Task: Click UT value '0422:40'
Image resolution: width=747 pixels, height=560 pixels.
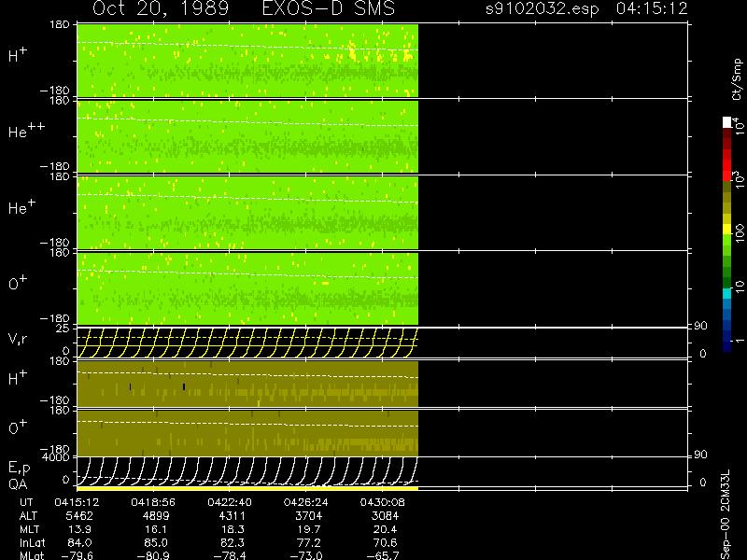Action: 230,502
